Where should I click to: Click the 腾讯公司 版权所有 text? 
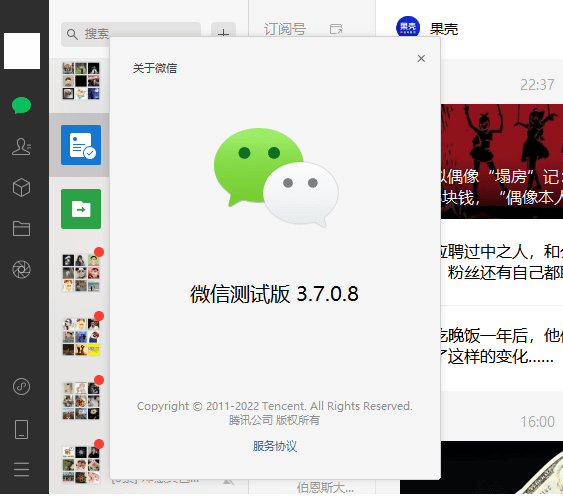click(274, 420)
